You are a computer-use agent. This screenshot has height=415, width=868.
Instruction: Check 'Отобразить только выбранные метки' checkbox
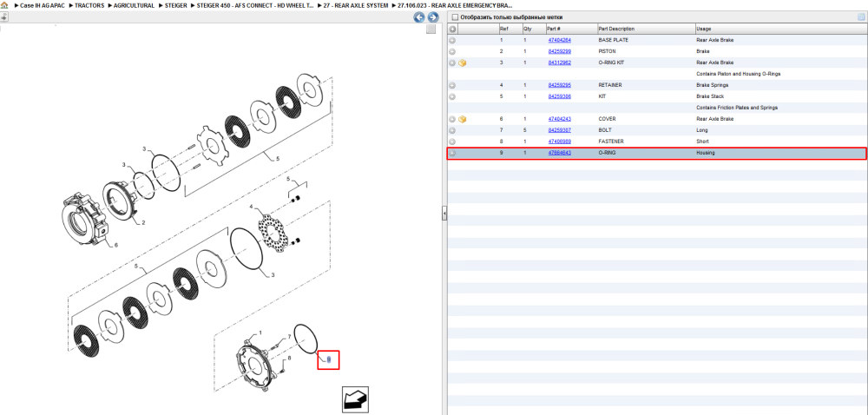455,17
